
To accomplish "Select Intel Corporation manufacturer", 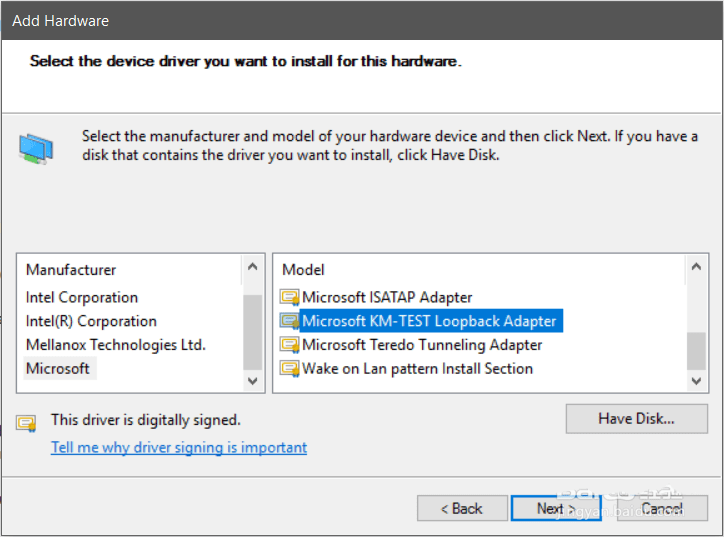I will click(x=82, y=297).
